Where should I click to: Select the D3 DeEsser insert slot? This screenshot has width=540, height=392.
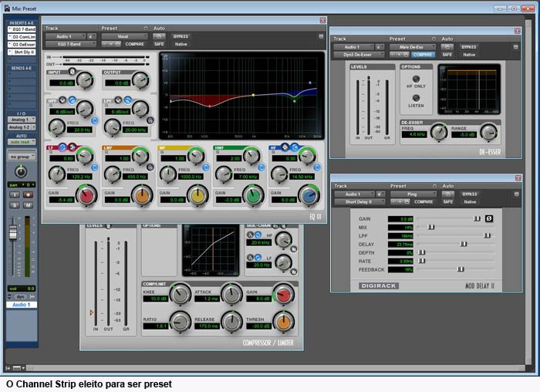(x=22, y=45)
